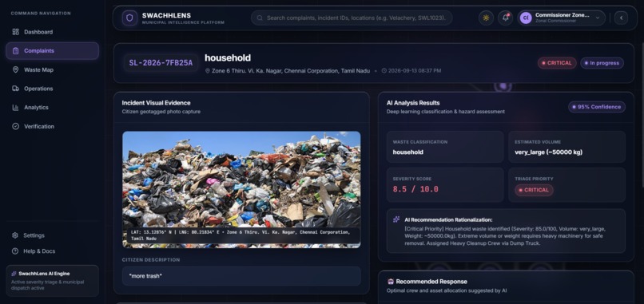
Task: Click SwachhLens AI Engine sparkle icon
Action: [14, 274]
